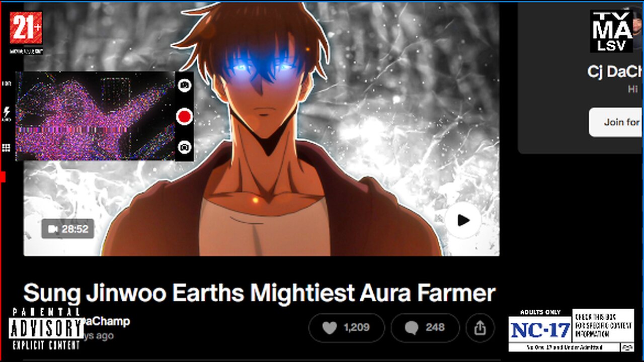Click the 21+ age rating badge

click(26, 33)
